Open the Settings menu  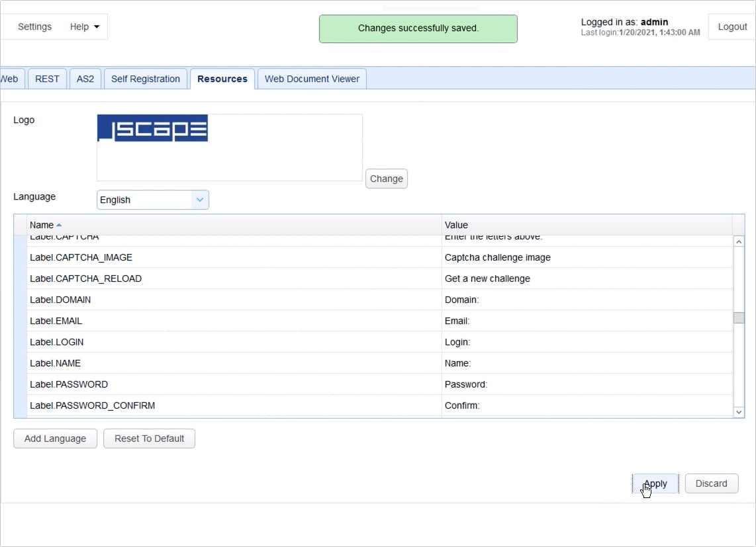pyautogui.click(x=34, y=26)
